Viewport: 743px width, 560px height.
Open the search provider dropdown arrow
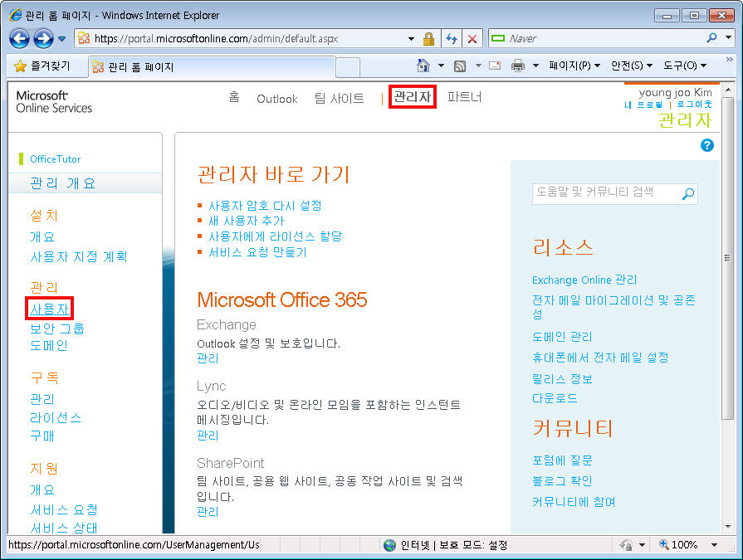728,38
